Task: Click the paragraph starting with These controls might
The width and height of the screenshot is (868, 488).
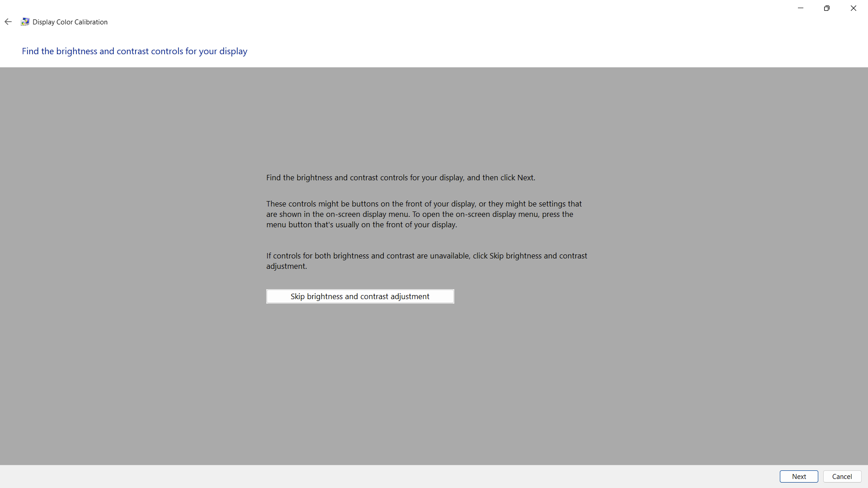Action: tap(424, 214)
